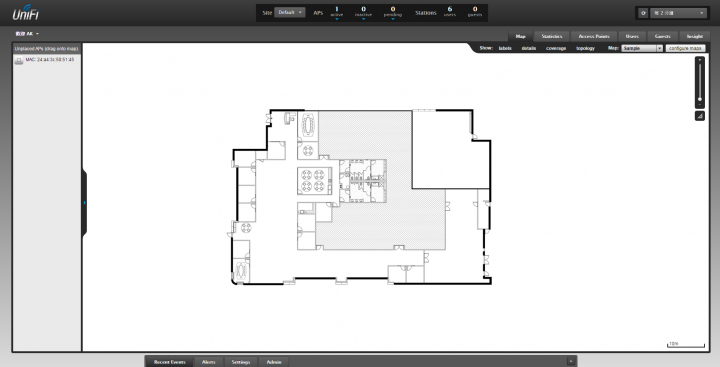Click the unplaced AP device icon
Viewport: 720px width, 367px height.
18,61
